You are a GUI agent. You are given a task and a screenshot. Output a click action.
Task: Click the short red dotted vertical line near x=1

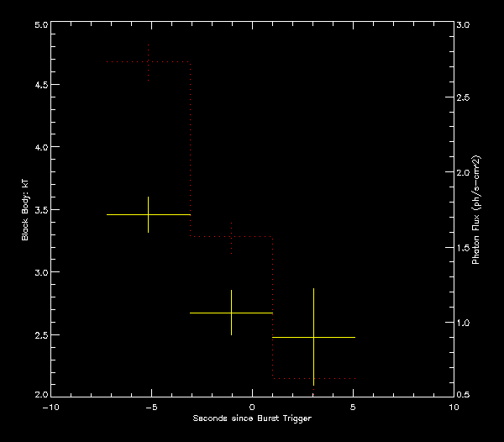point(273,307)
